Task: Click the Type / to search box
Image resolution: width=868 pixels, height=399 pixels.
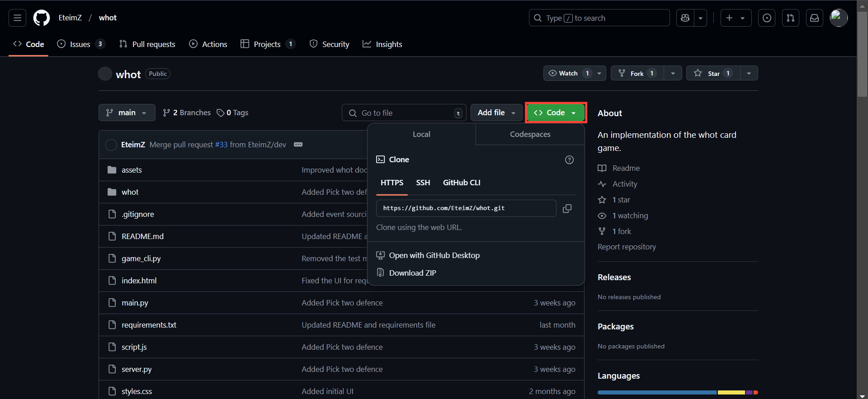Action: coord(599,18)
